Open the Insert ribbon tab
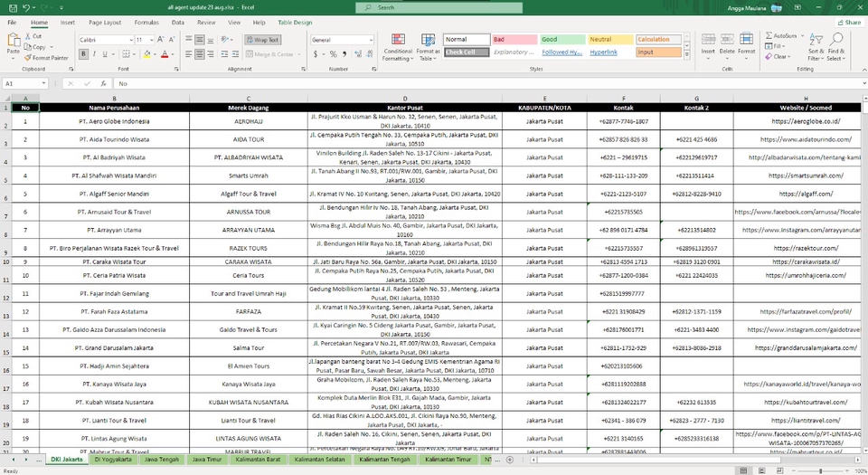868x475 pixels. point(68,23)
